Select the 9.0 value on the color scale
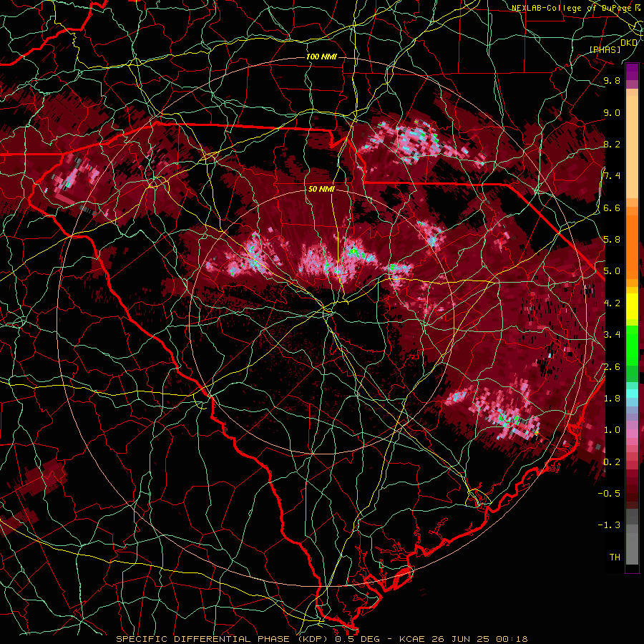This screenshot has width=644, height=644. (612, 112)
